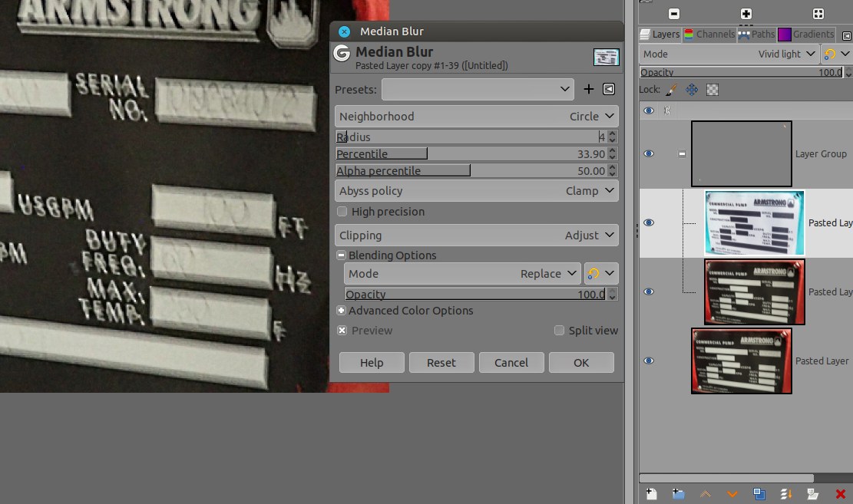This screenshot has height=504, width=853.
Task: Open the layers dock tab menu icon
Action: [846, 35]
